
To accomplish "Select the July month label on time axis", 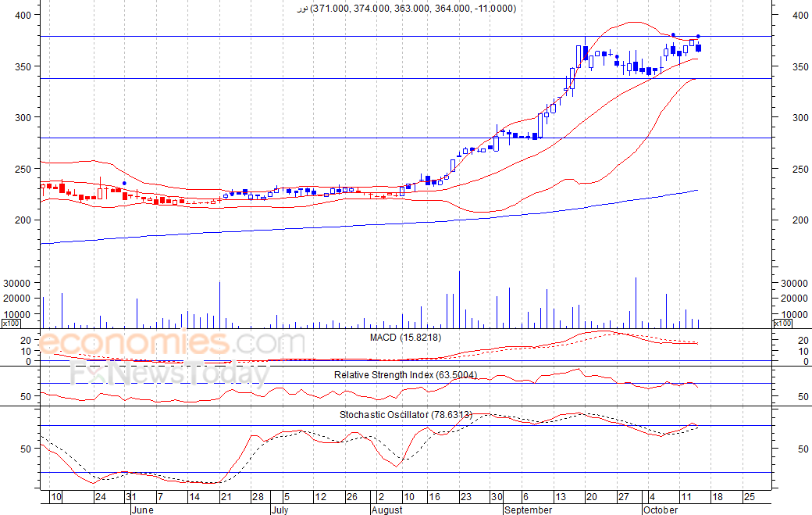I will click(x=280, y=510).
